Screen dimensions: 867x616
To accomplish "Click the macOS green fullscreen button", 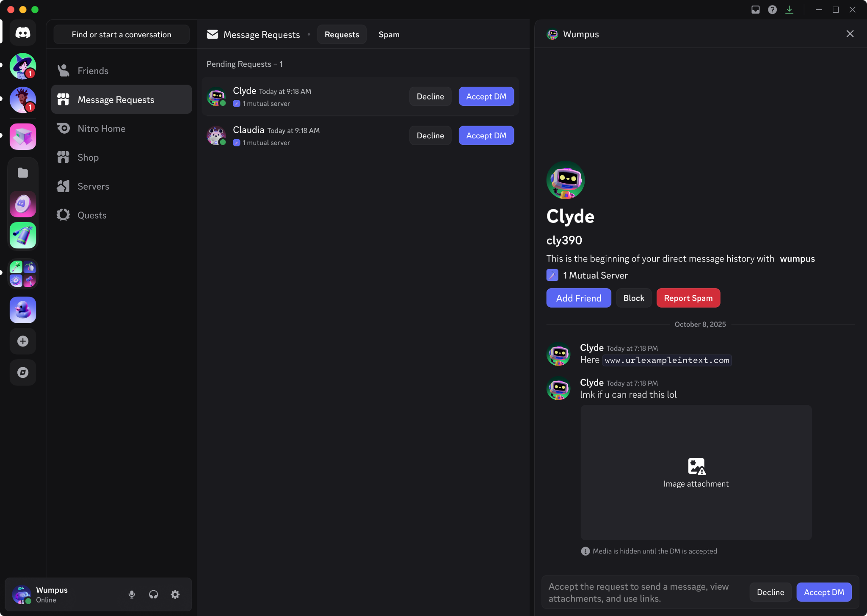I will tap(35, 9).
